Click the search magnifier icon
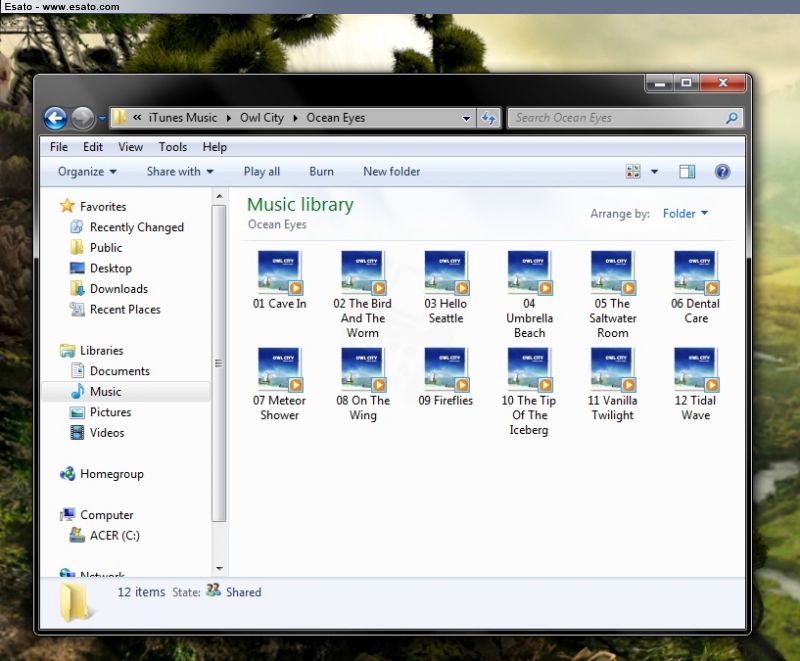The image size is (800, 661). [732, 118]
